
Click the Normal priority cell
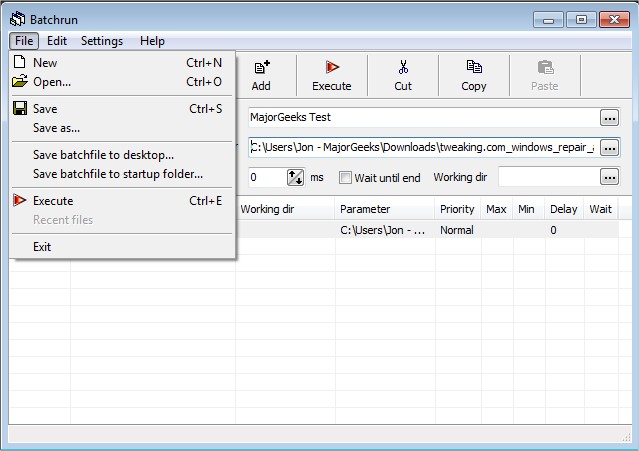[x=458, y=230]
